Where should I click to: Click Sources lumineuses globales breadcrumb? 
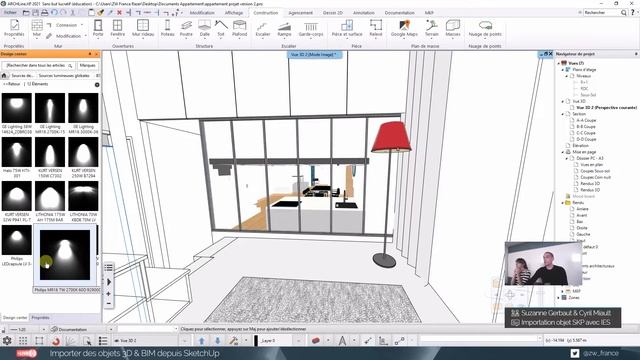pyautogui.click(x=64, y=76)
